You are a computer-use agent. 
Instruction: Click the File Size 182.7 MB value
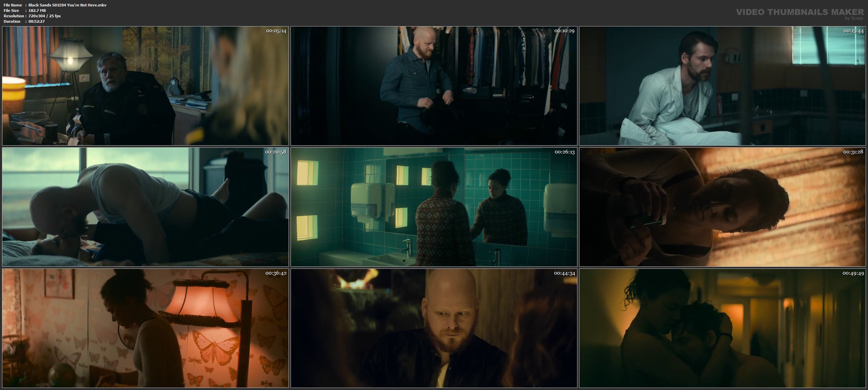pyautogui.click(x=37, y=11)
